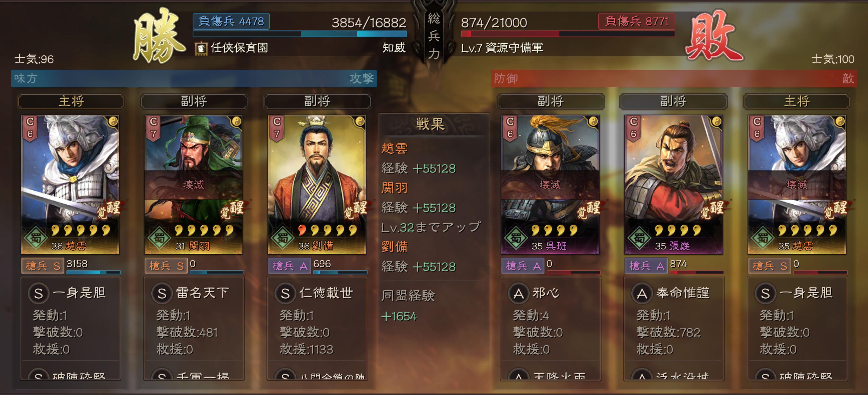Select the 味方 攻撃 ally header bar
This screenshot has height=395, width=868.
coord(194,78)
